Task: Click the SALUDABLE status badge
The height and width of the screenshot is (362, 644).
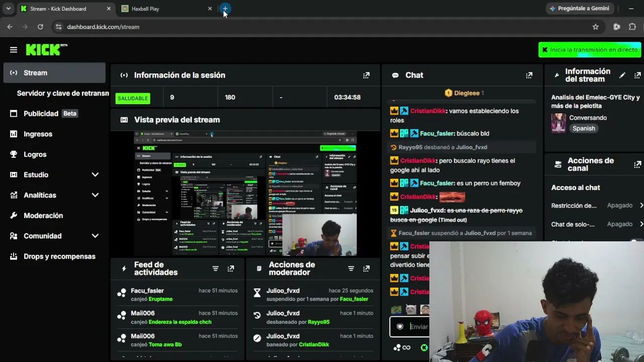Action: pyautogui.click(x=133, y=98)
